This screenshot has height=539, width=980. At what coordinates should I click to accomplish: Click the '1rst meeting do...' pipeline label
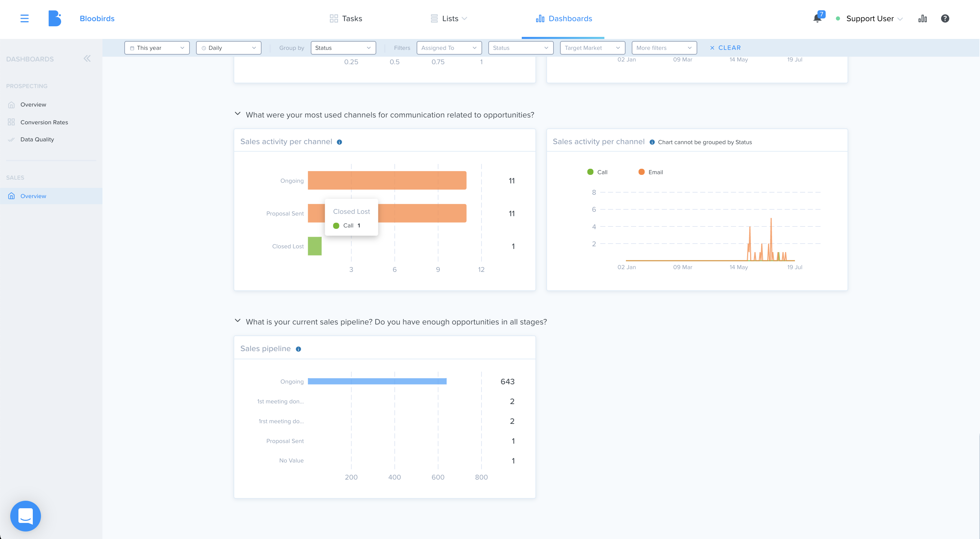[281, 421]
